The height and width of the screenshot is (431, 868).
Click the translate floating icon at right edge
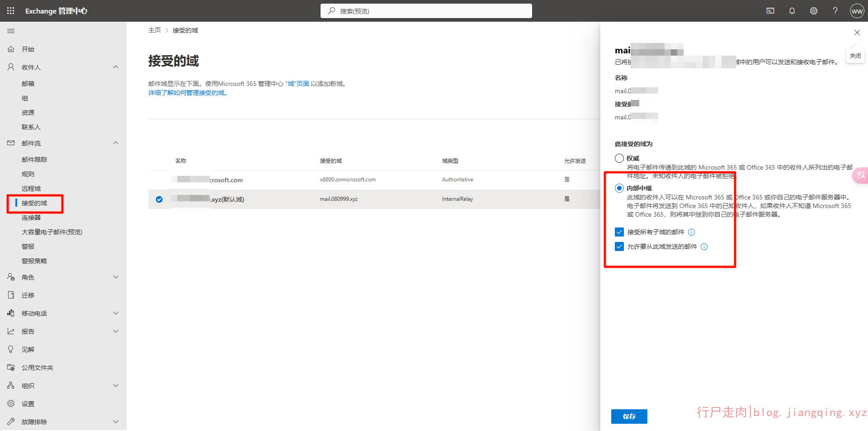(861, 175)
